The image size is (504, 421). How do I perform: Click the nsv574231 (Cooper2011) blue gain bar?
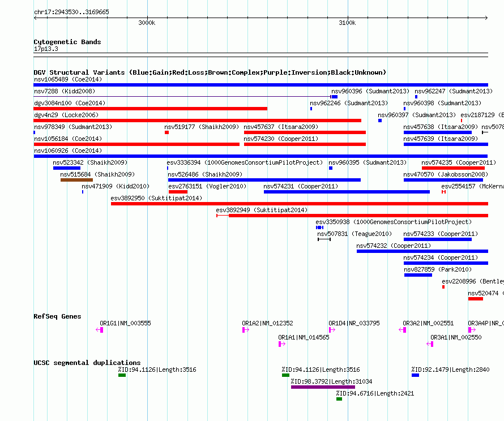pos(347,192)
